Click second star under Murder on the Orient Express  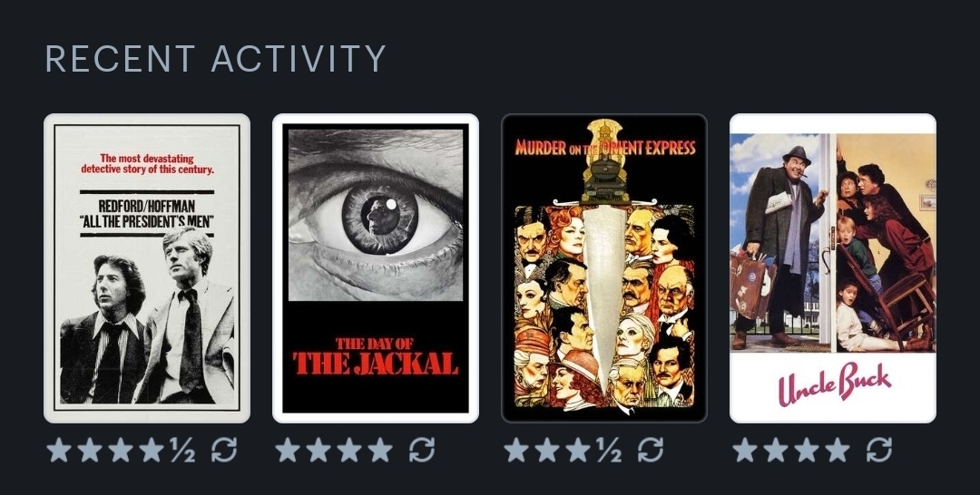point(547,450)
